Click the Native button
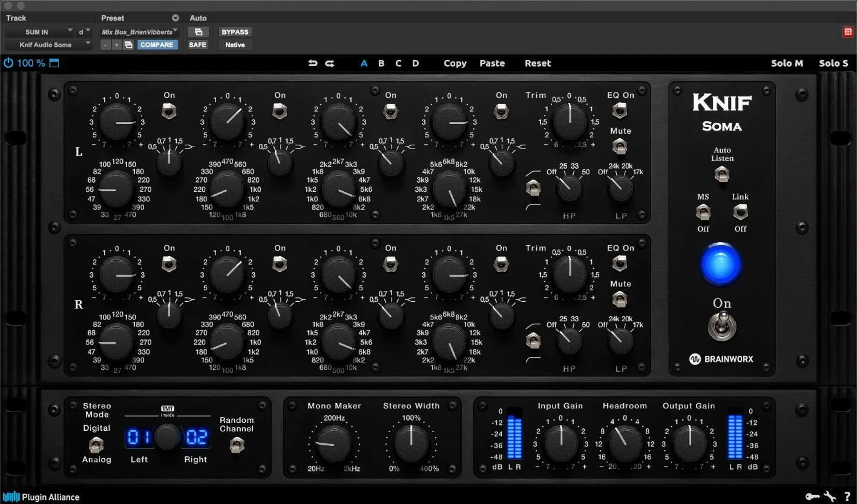This screenshot has width=857, height=504. point(235,45)
